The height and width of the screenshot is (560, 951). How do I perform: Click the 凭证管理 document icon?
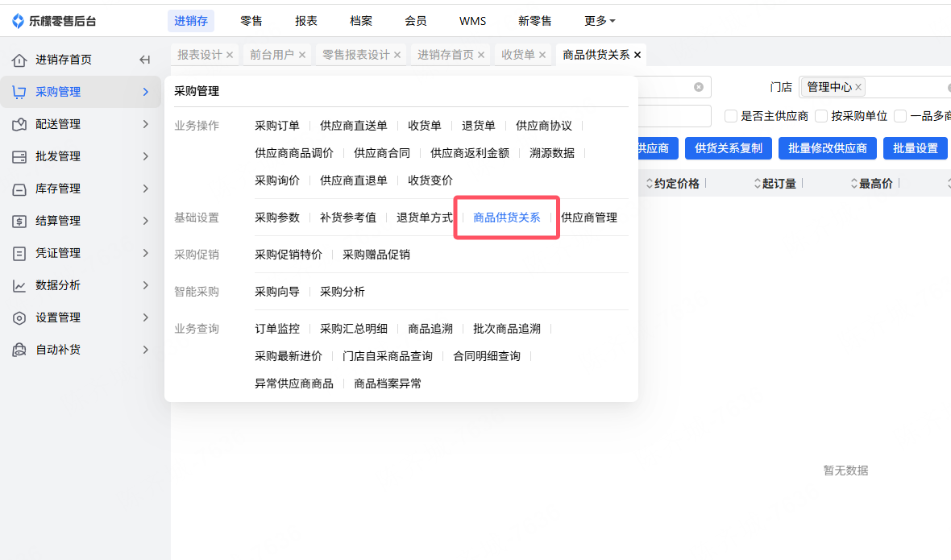click(19, 253)
